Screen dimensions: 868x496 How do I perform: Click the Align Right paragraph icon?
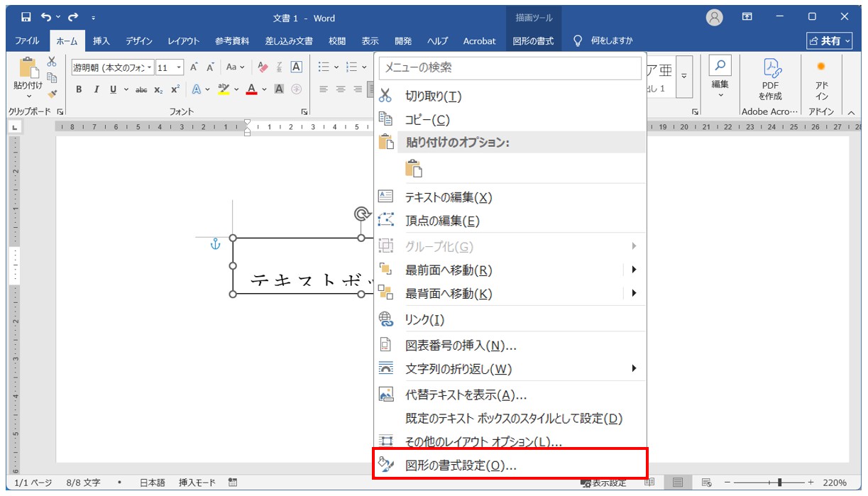tap(358, 89)
